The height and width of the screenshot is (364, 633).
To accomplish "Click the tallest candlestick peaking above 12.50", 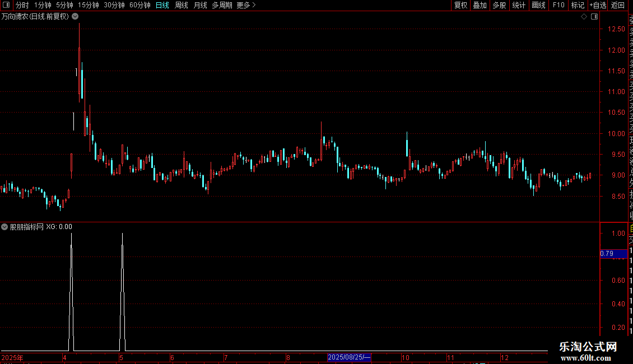I will click(x=79, y=63).
